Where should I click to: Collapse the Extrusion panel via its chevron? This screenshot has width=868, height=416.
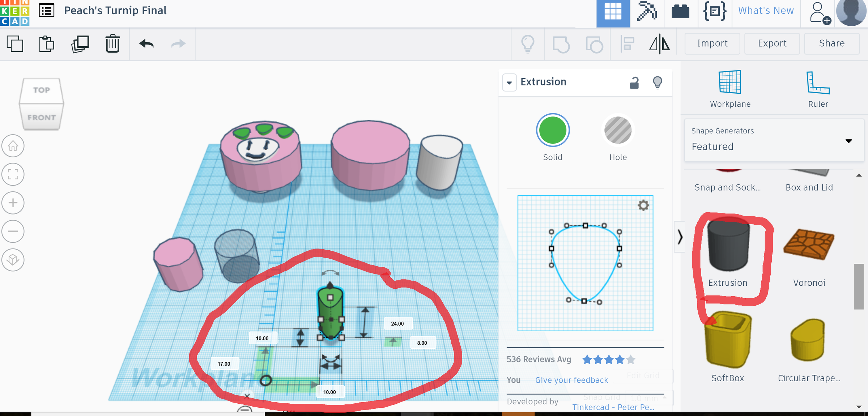509,82
